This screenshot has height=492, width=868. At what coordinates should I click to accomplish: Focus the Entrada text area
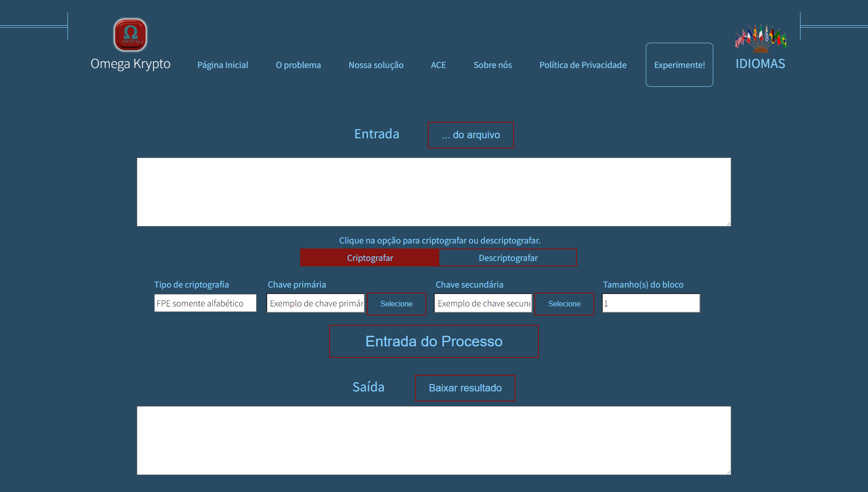pos(433,192)
